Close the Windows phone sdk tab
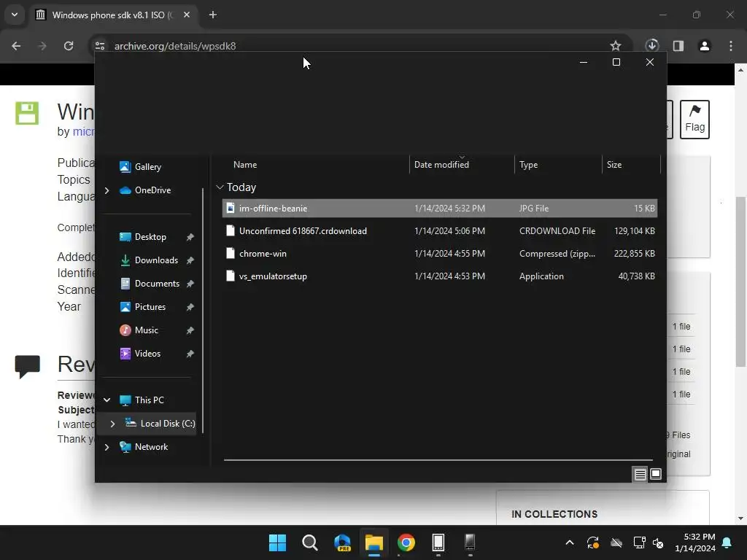The width and height of the screenshot is (747, 560). coord(187,15)
